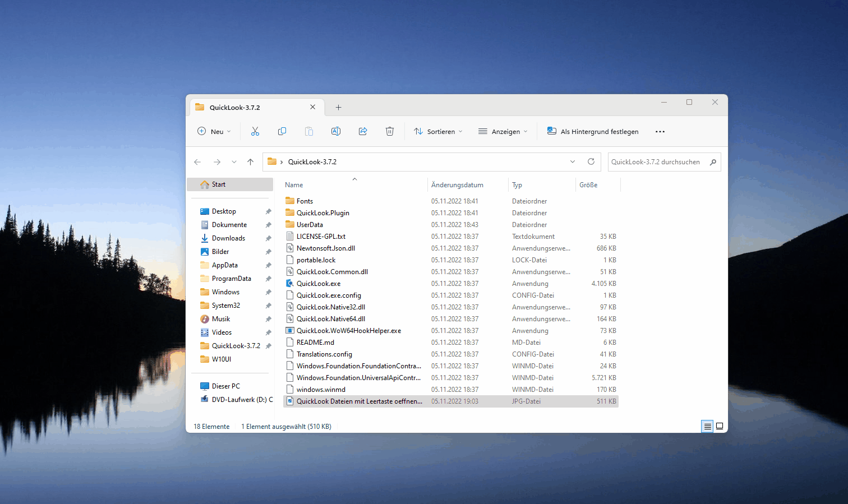Screen dimensions: 848x504
Task: Expand address bar history dropdown
Action: point(573,161)
